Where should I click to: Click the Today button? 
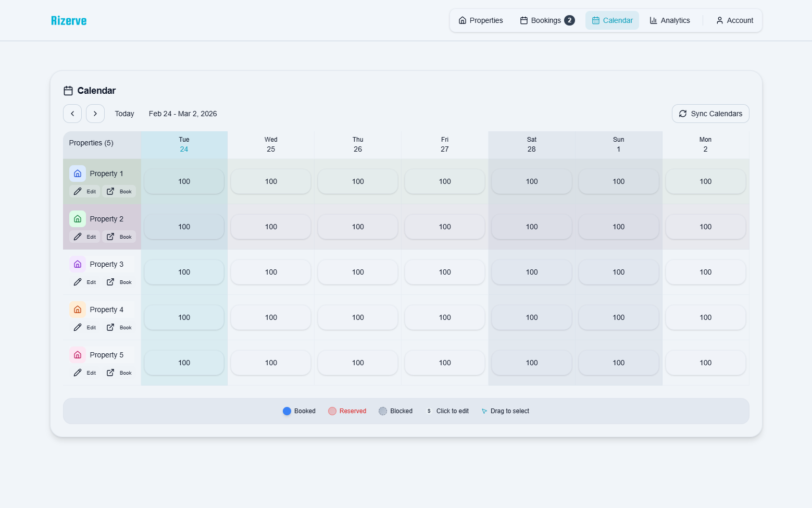tap(124, 114)
